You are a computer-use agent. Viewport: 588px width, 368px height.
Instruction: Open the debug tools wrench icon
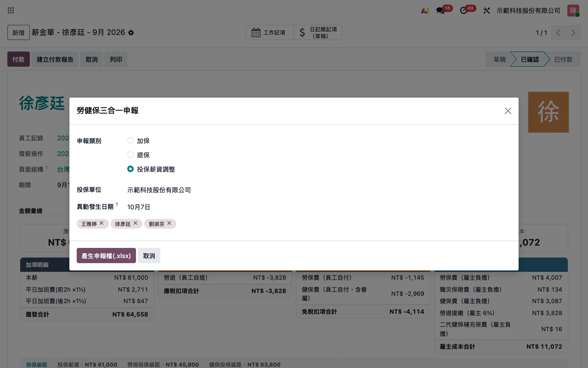(487, 11)
